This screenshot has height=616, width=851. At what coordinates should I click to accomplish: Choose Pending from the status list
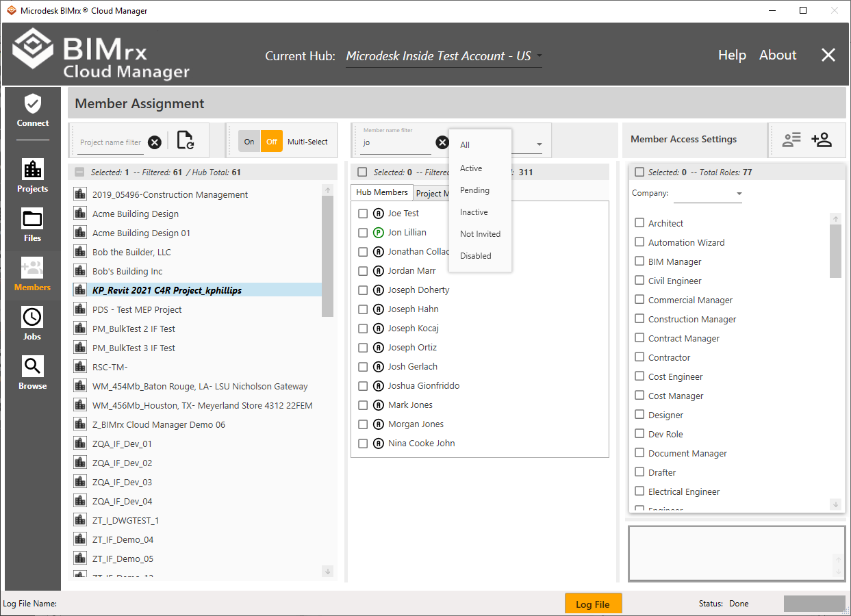(474, 190)
